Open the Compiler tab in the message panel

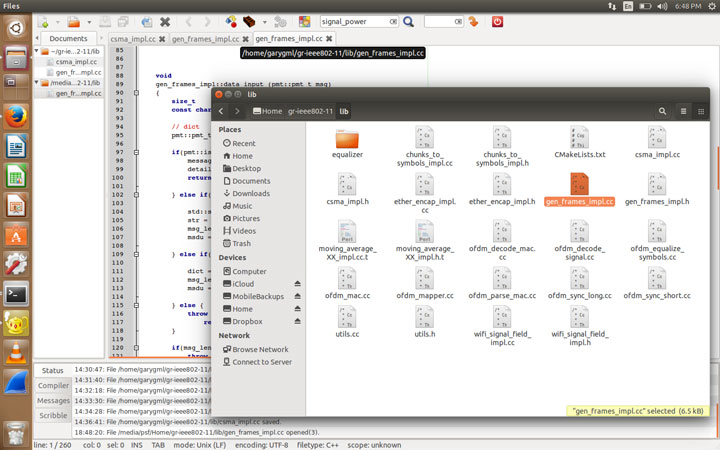pos(53,385)
